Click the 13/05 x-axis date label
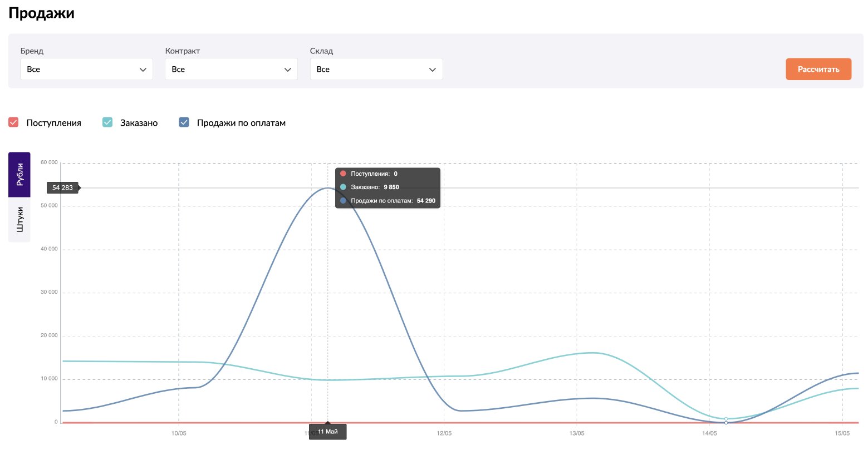Screen dimensions: 868x450 point(577,433)
